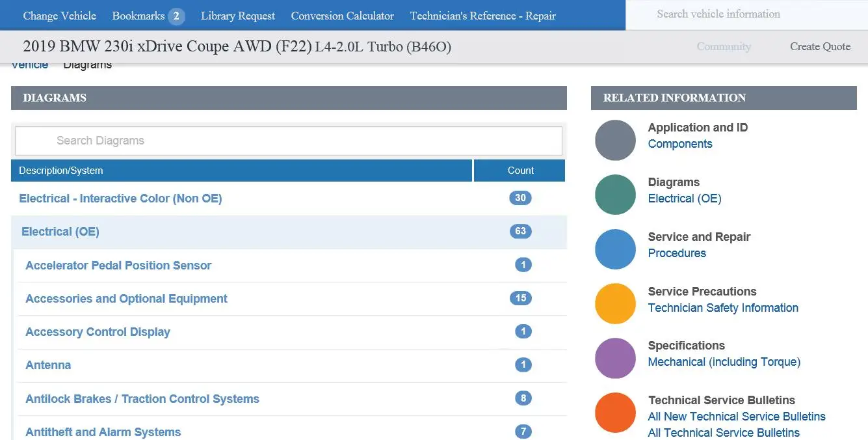Click Create Quote
The image size is (868, 440).
(821, 46)
